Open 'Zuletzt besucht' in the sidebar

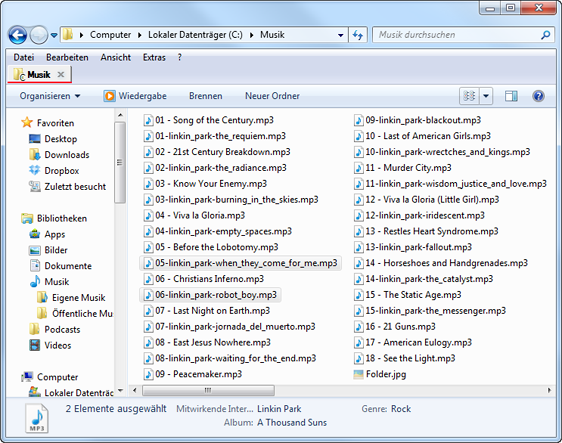(x=67, y=186)
